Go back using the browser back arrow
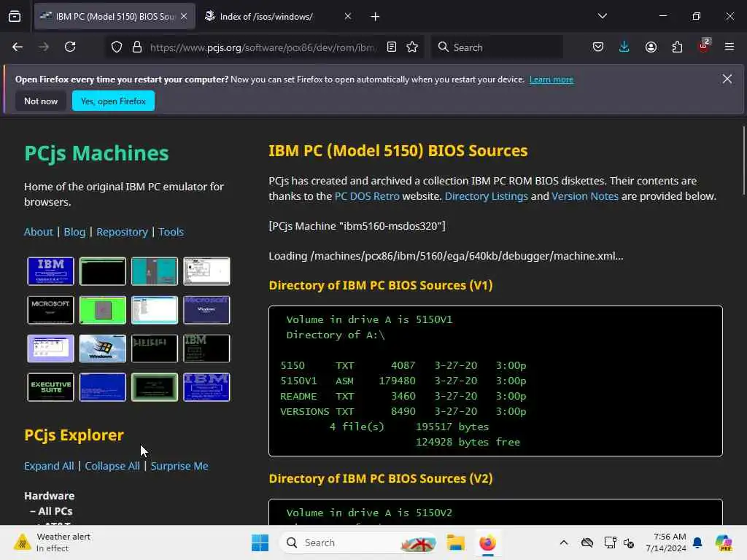Viewport: 747px width, 560px height. coord(18,47)
